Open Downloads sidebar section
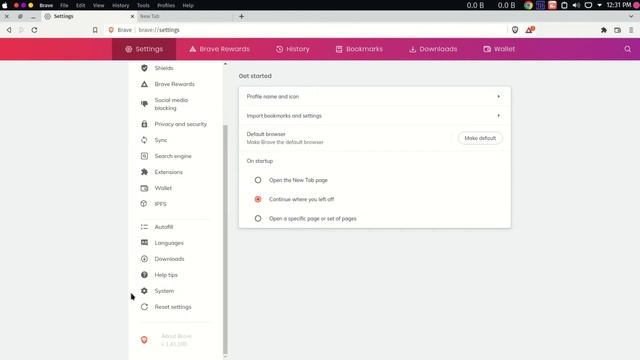Screen dimensions: 640x360 coord(169,259)
